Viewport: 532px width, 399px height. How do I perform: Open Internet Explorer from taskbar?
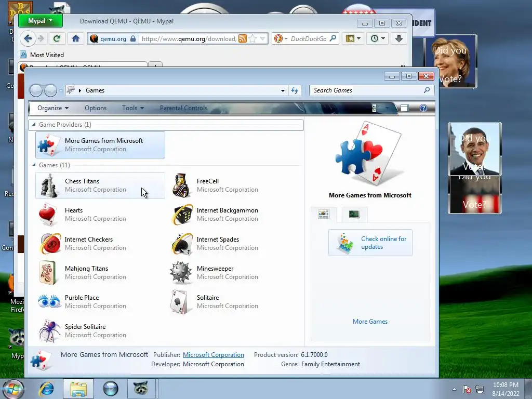click(x=46, y=389)
